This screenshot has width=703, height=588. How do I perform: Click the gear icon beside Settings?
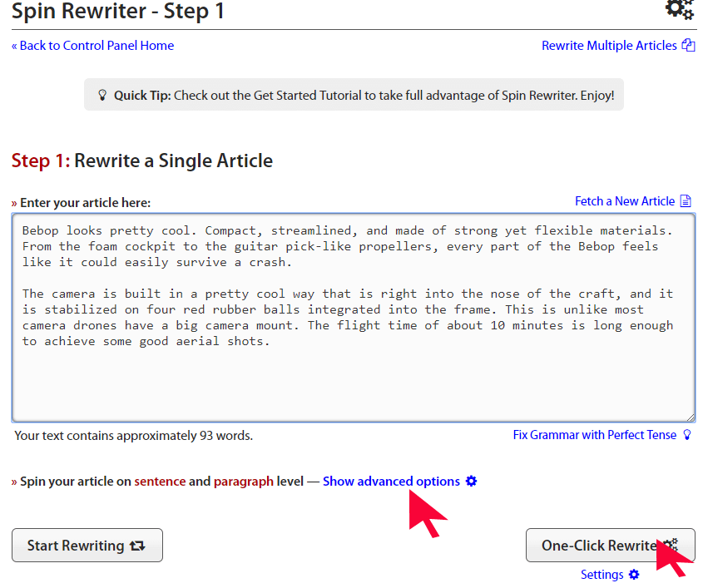[634, 575]
